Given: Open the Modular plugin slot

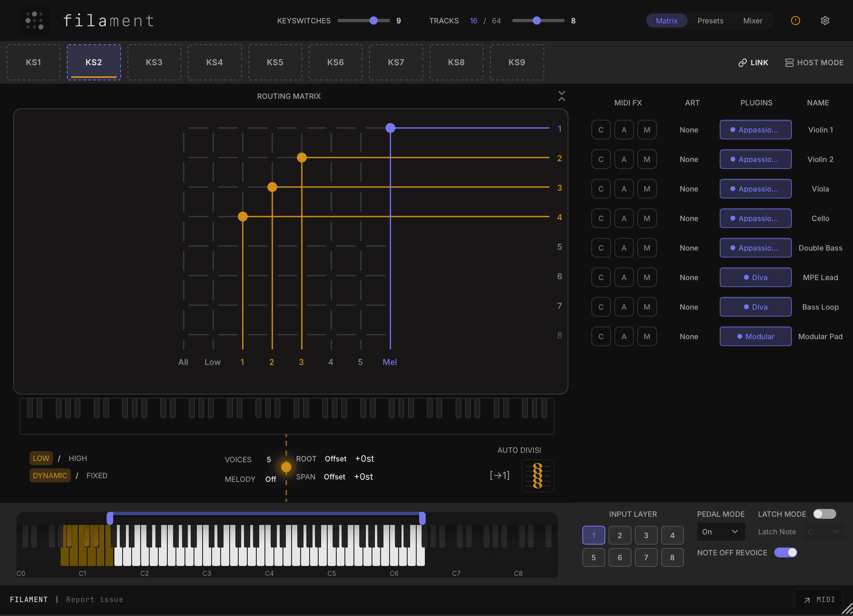Looking at the screenshot, I should [755, 336].
